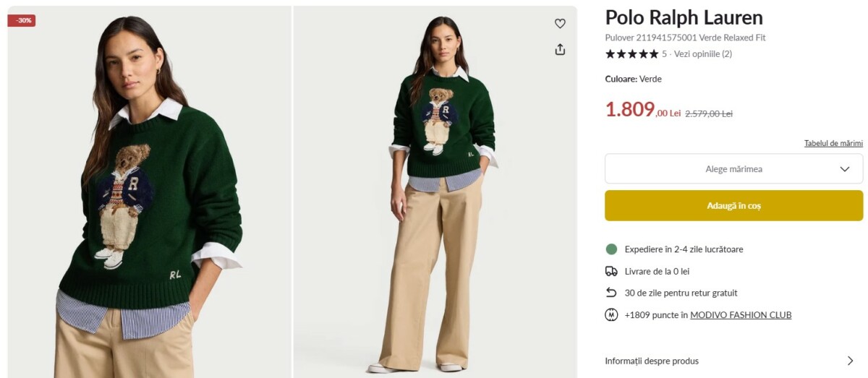
Task: Click the 'Polo Ralph Lauren' brand title
Action: tap(684, 17)
